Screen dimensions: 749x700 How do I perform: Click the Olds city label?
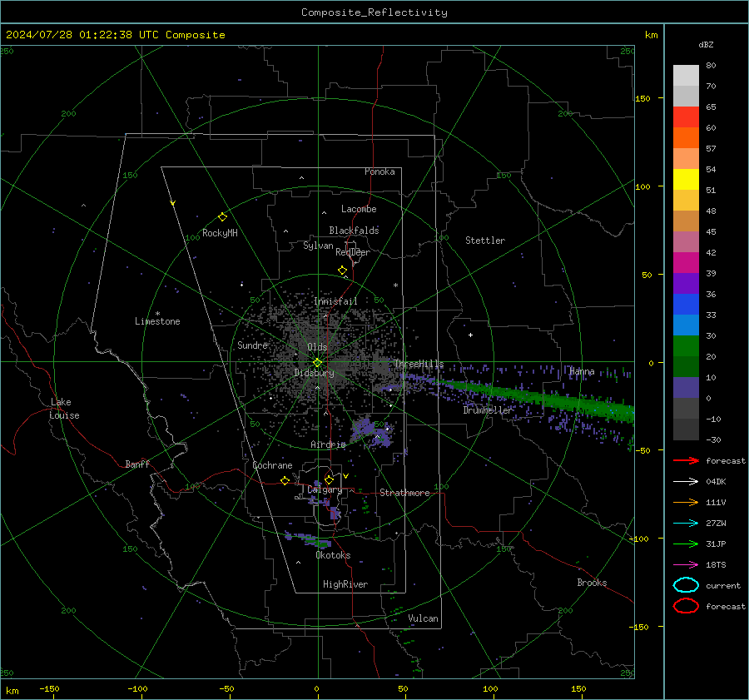(x=317, y=347)
